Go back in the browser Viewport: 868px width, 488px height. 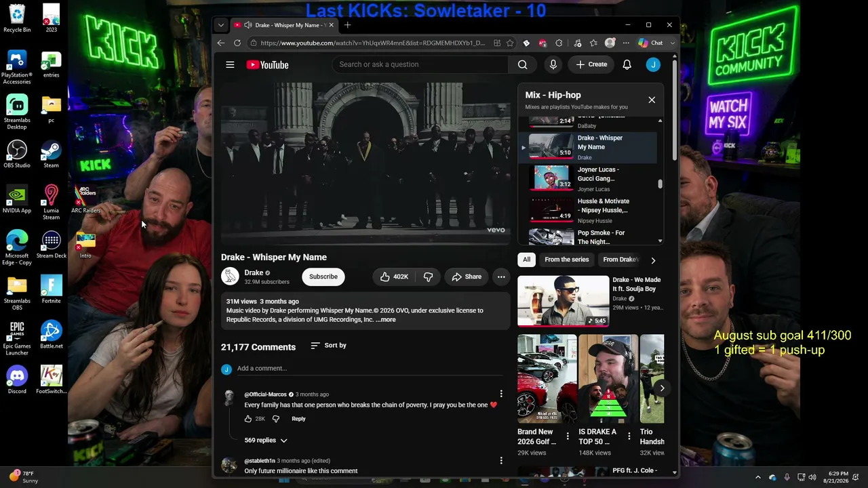(221, 43)
